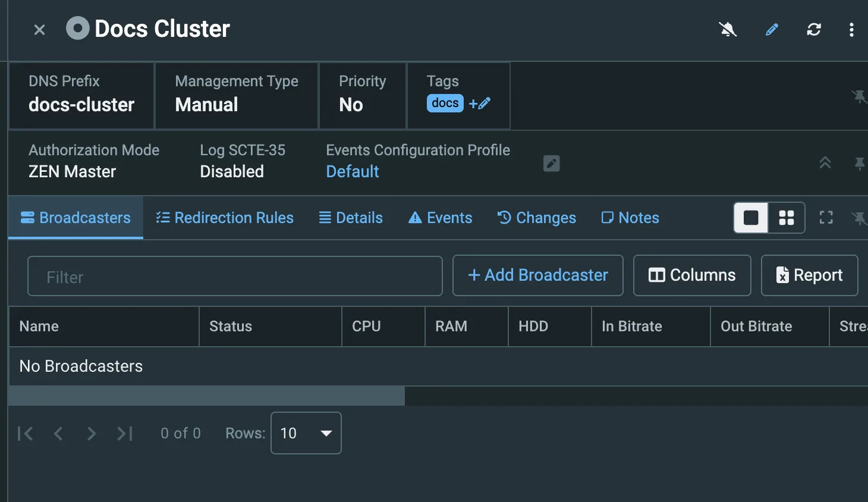Screen dimensions: 868x502
Task: Open the Details tab
Action: coord(351,218)
